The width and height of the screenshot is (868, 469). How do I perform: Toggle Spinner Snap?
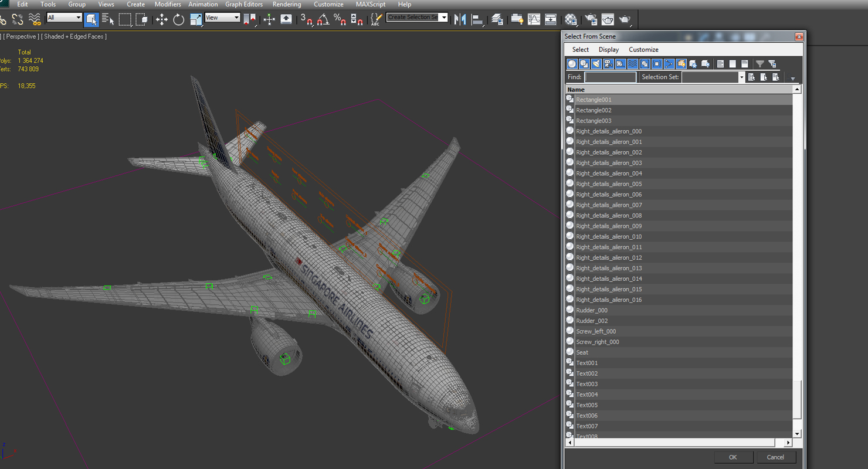[357, 19]
